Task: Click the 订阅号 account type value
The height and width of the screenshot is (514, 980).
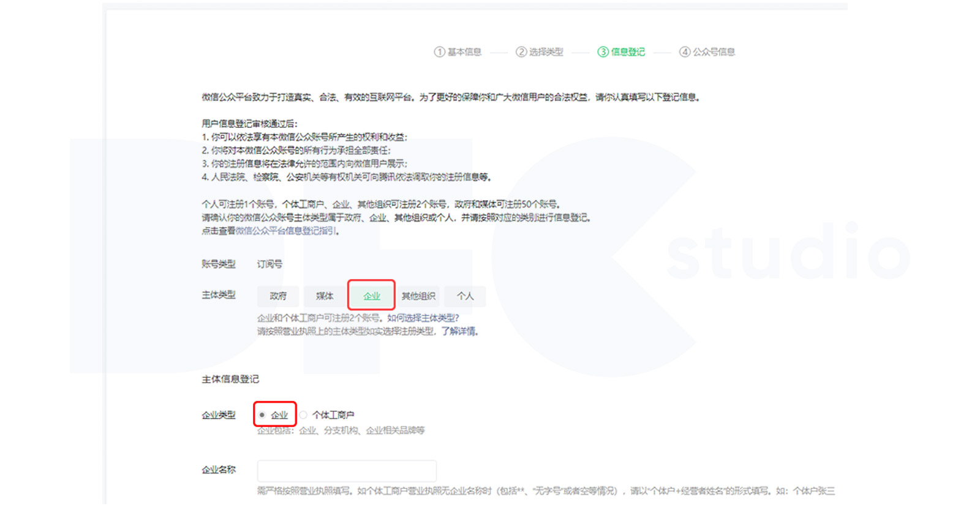Action: click(269, 264)
